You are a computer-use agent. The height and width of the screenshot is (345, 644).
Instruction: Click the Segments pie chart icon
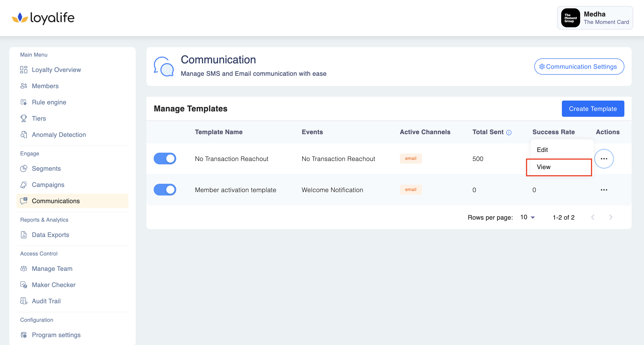click(x=23, y=169)
